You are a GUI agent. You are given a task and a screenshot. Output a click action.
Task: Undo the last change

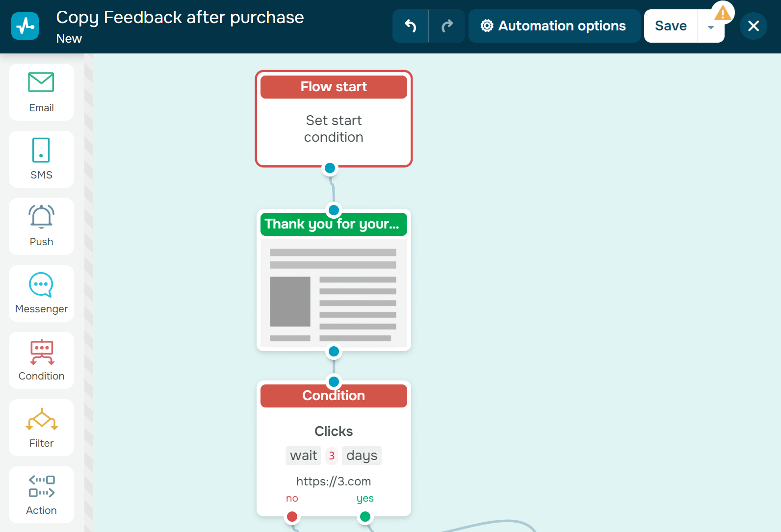pos(411,26)
